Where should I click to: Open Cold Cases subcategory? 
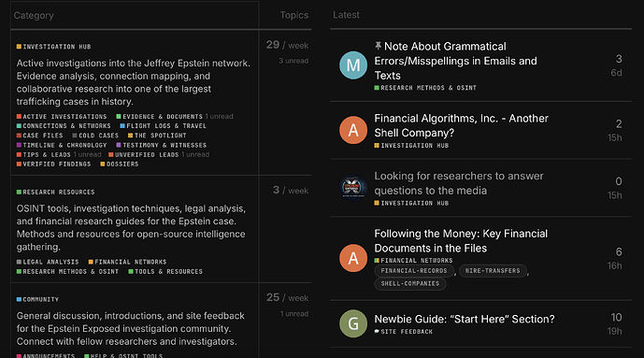click(95, 136)
